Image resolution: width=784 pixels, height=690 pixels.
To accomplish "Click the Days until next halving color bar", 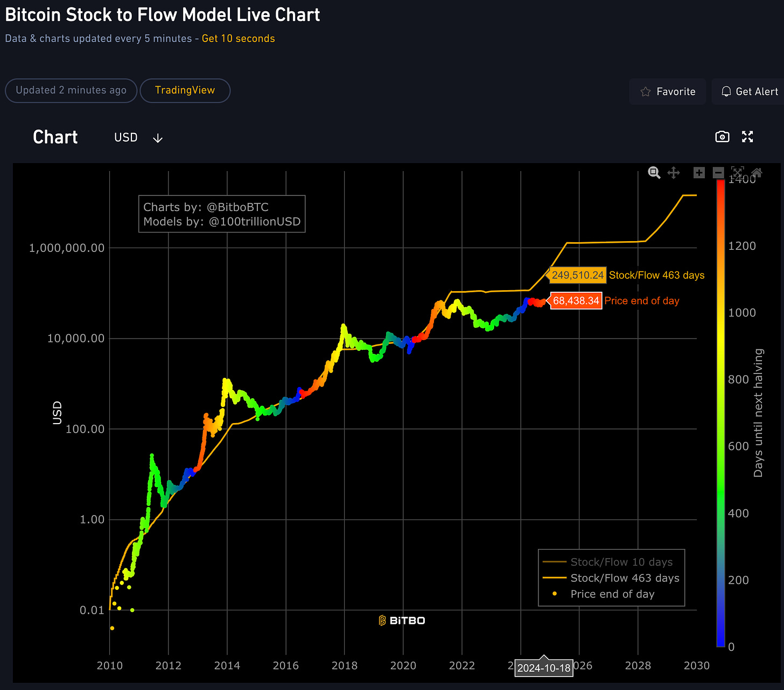I will [720, 413].
